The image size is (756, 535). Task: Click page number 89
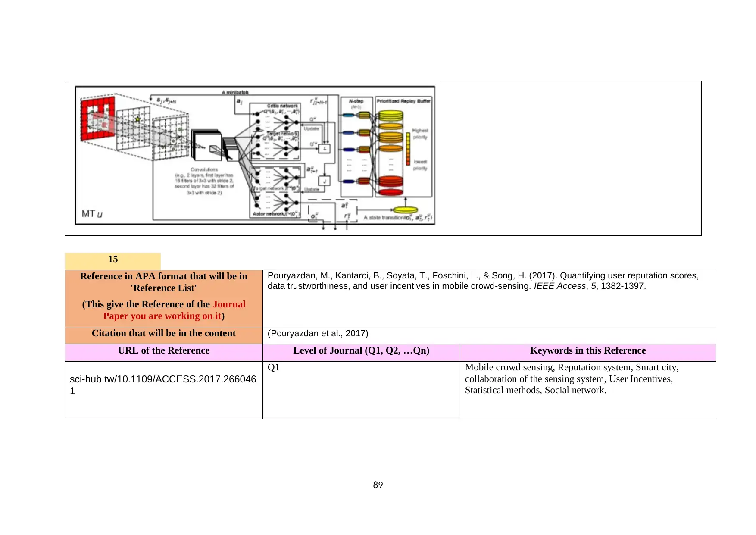378,485
